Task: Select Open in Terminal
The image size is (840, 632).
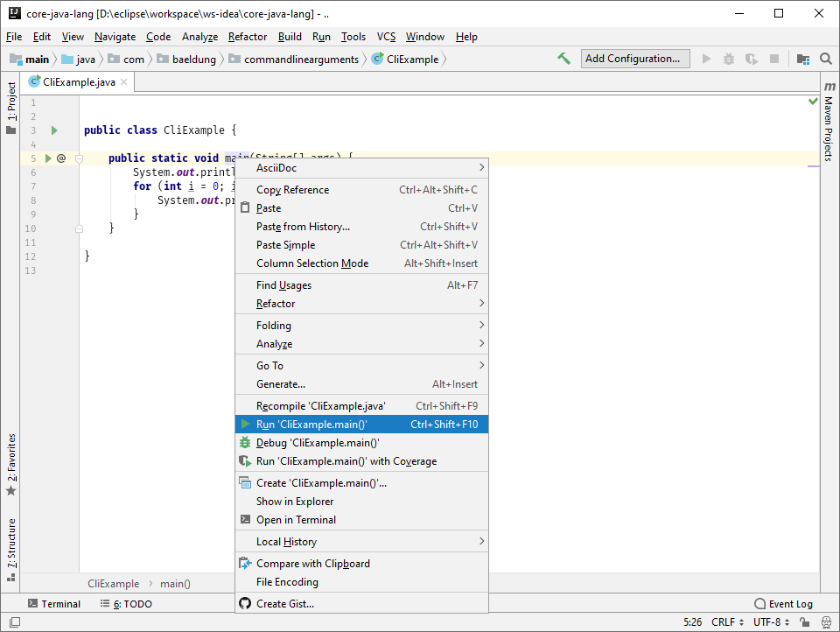Action: click(362, 519)
